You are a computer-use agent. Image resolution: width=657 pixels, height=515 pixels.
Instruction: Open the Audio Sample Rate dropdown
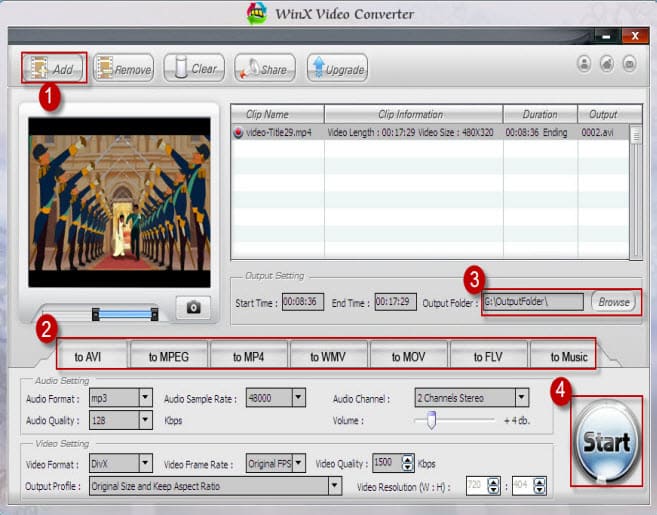coord(298,397)
